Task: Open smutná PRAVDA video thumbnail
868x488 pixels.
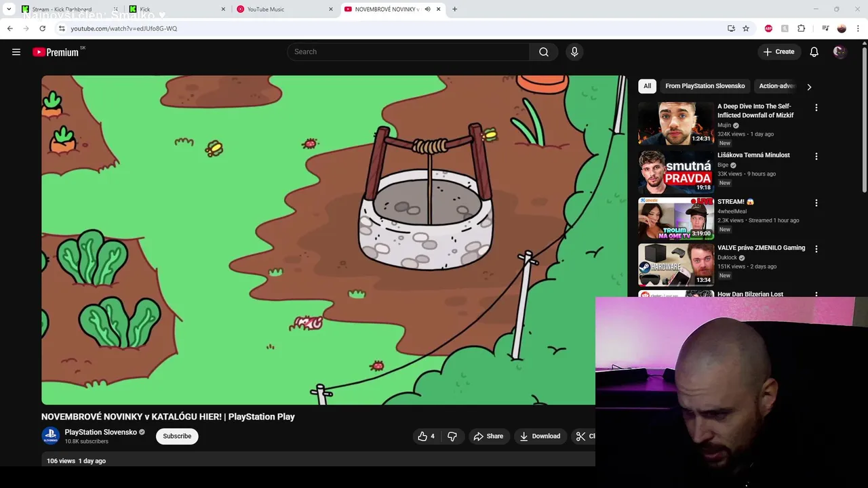Action: coord(676,172)
